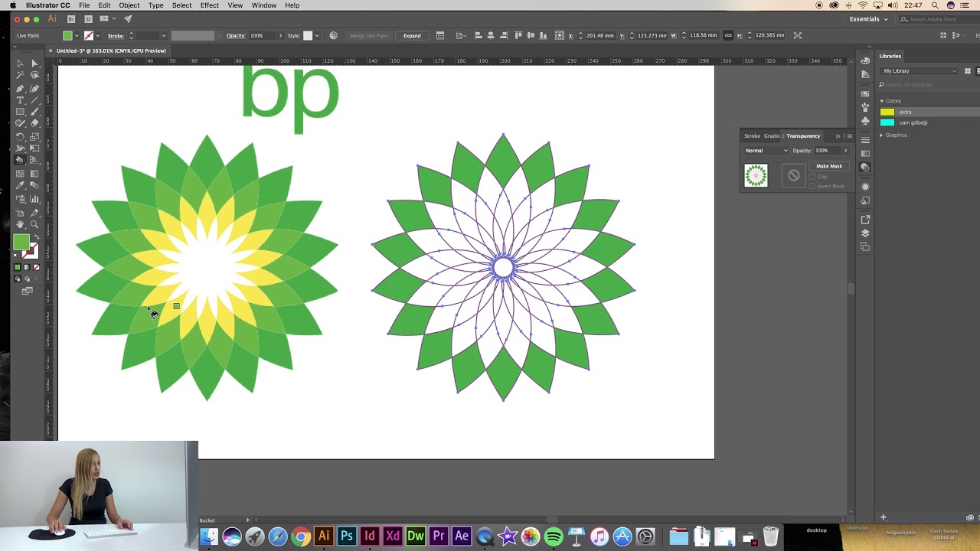The width and height of the screenshot is (980, 551).
Task: Select the Paintbrush tool
Action: (x=34, y=111)
